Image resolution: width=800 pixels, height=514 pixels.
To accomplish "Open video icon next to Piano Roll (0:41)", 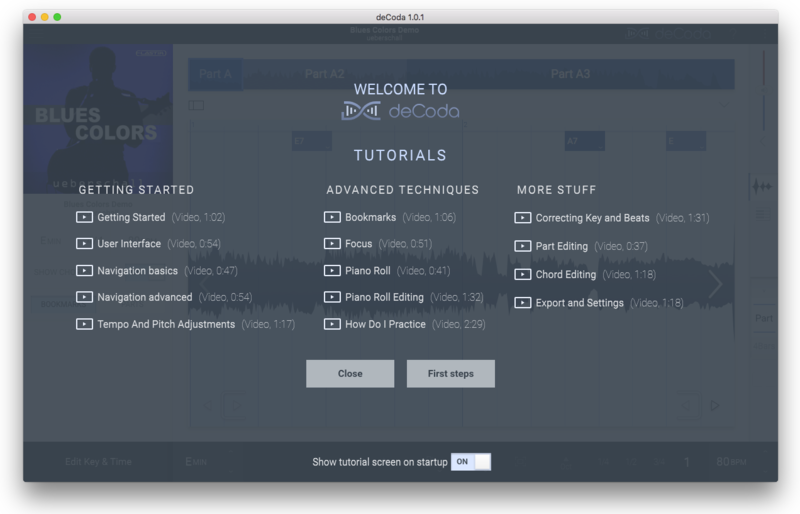I will pyautogui.click(x=332, y=271).
